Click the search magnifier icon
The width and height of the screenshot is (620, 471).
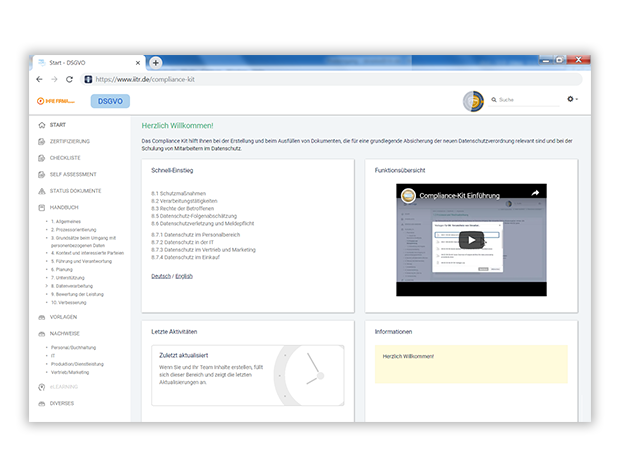(494, 100)
